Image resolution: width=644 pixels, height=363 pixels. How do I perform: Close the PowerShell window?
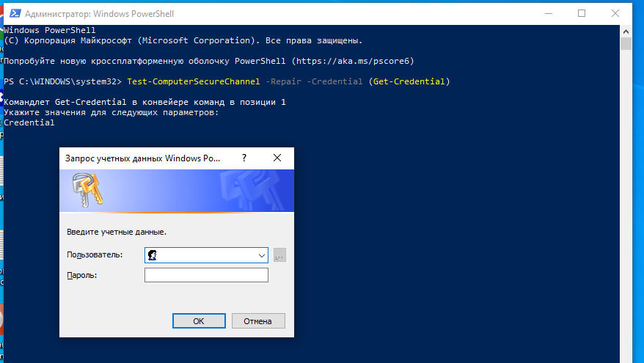tap(615, 13)
